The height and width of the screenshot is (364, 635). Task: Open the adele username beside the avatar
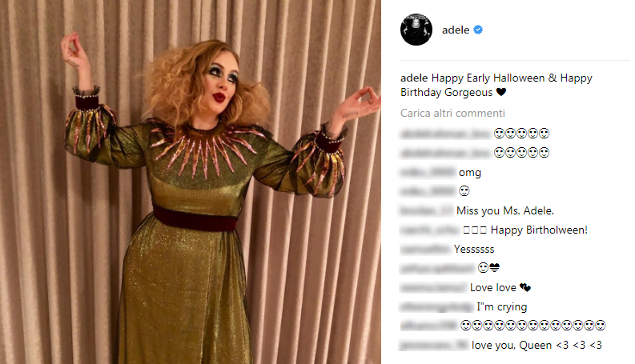click(x=456, y=30)
